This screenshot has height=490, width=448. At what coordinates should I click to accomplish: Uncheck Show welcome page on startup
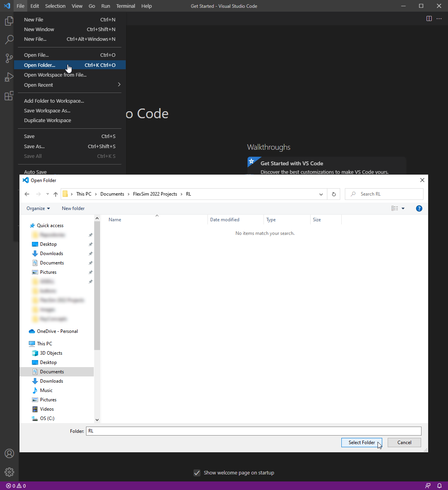click(197, 473)
